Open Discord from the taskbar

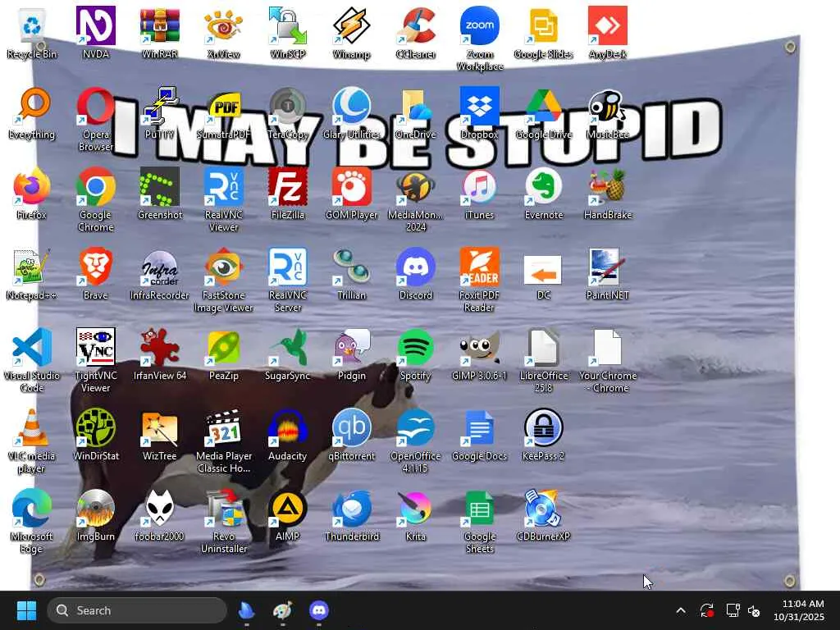(319, 610)
